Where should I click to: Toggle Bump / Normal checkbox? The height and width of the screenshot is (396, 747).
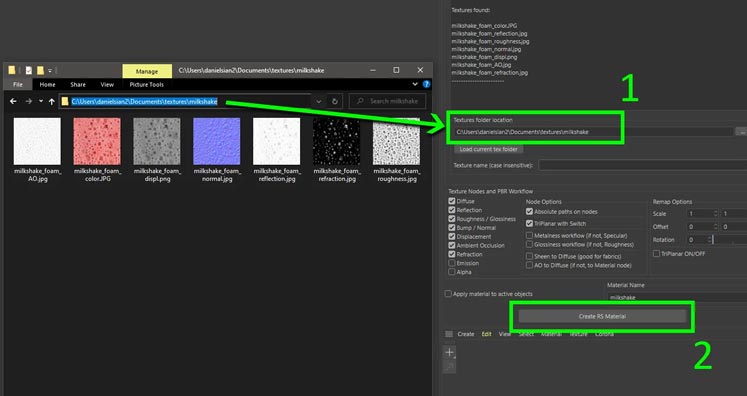coord(452,228)
